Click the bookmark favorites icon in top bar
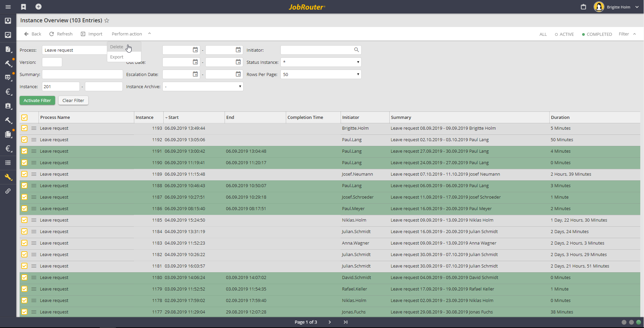 pos(23,7)
